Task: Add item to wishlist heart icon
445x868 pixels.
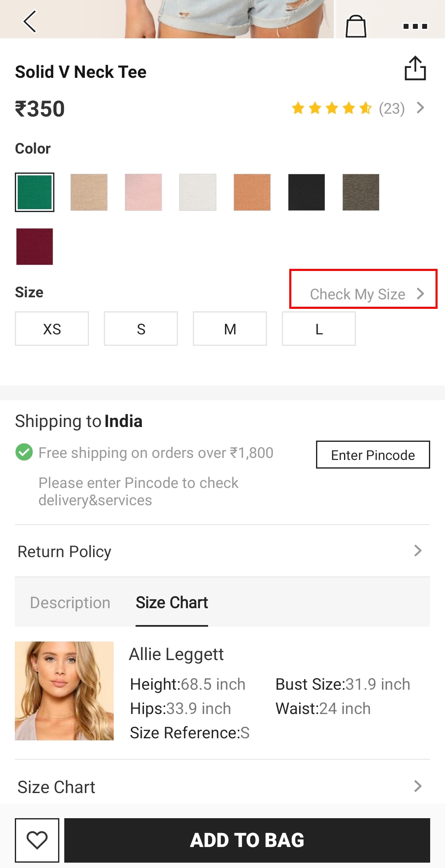Action: click(x=37, y=840)
